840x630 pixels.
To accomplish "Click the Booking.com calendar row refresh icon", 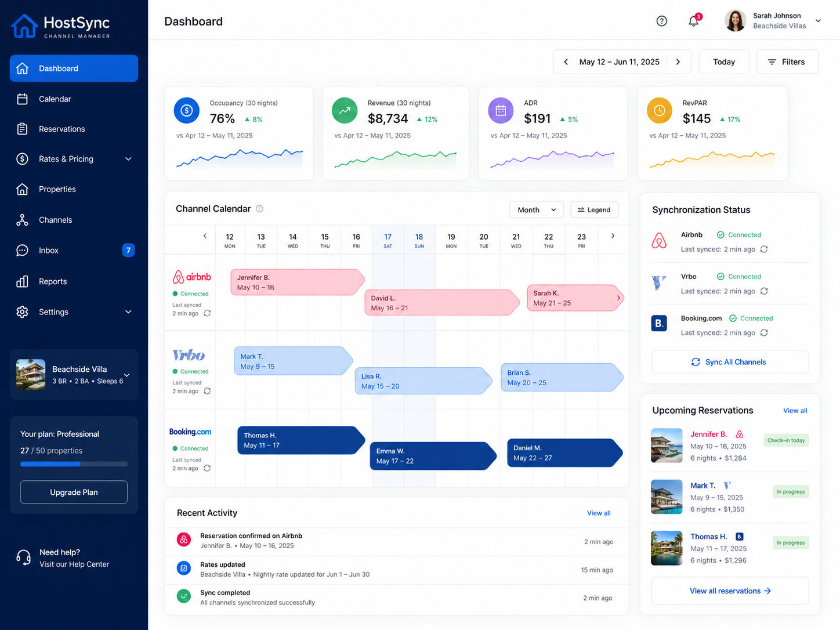I will point(207,468).
